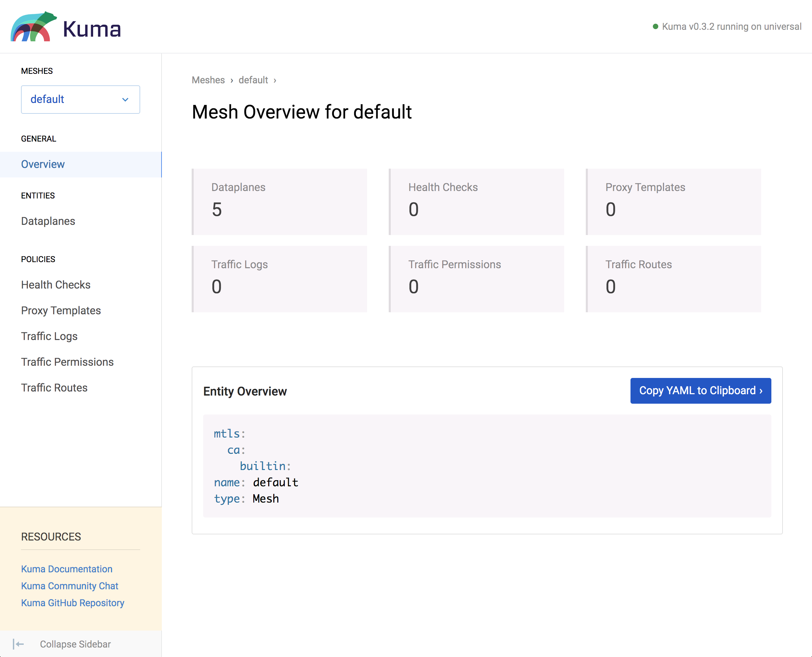Visit the Kuma GitHub Repository link
Viewport: 812px width, 657px height.
coord(73,603)
